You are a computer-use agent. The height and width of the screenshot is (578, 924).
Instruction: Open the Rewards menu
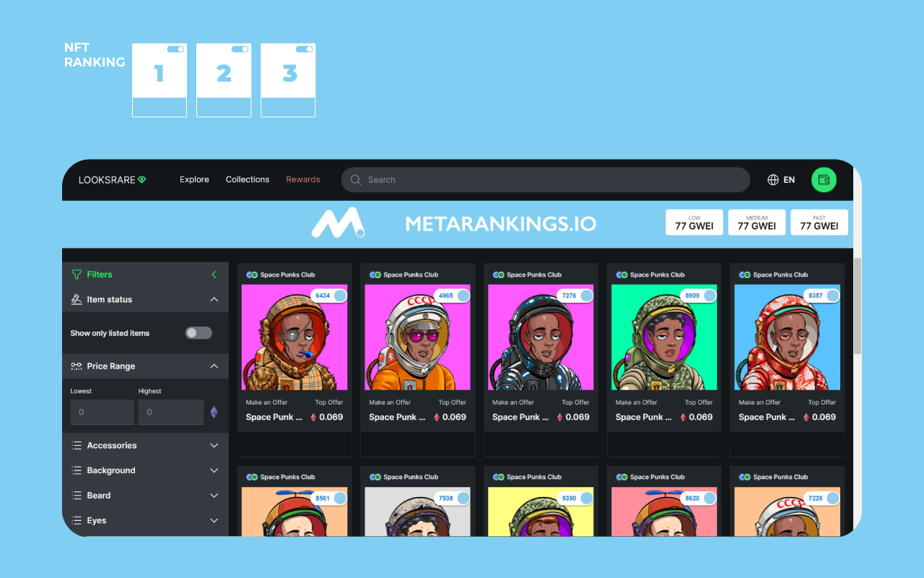pyautogui.click(x=303, y=180)
